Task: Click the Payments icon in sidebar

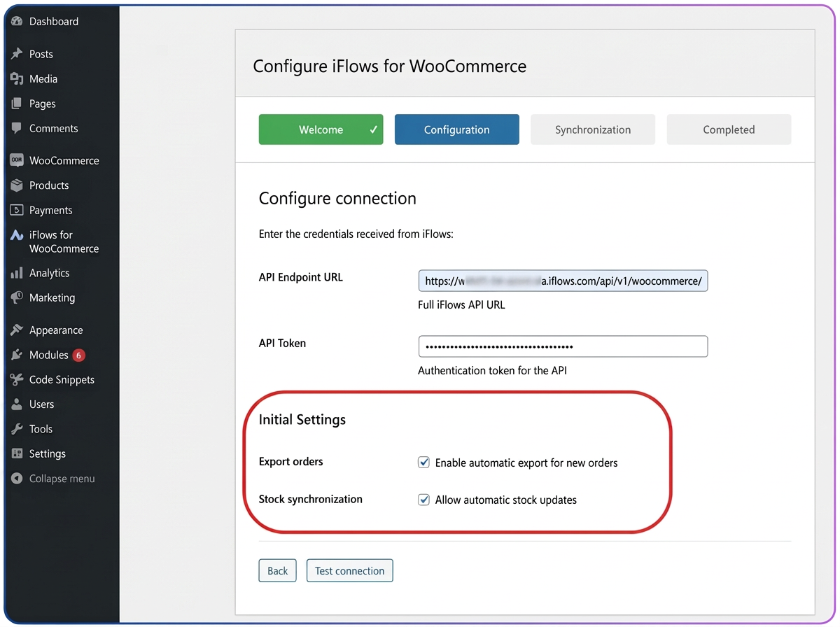Action: coord(17,210)
